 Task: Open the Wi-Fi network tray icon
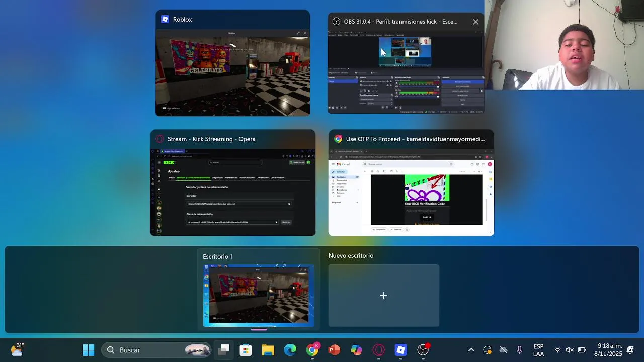[x=557, y=350]
